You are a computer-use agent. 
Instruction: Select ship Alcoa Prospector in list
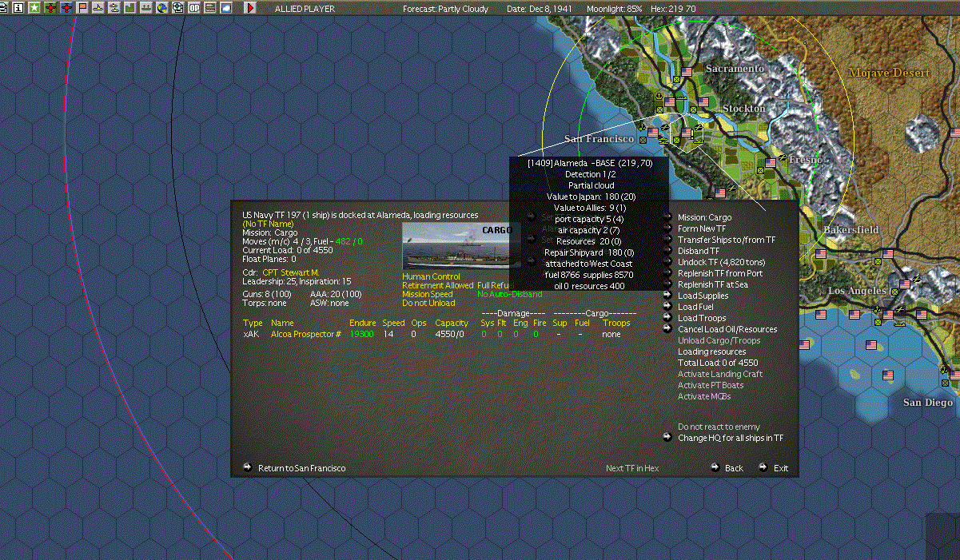click(305, 334)
